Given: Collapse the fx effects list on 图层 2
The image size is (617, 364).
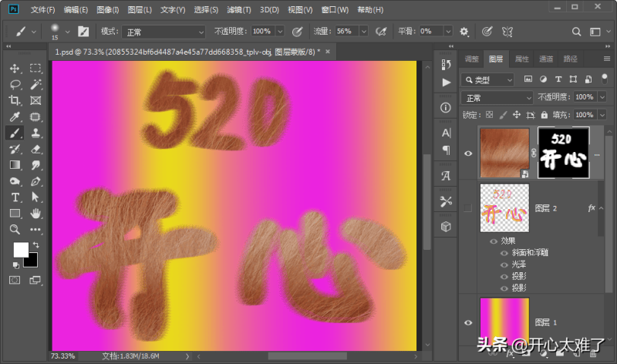Looking at the screenshot, I should (x=602, y=208).
